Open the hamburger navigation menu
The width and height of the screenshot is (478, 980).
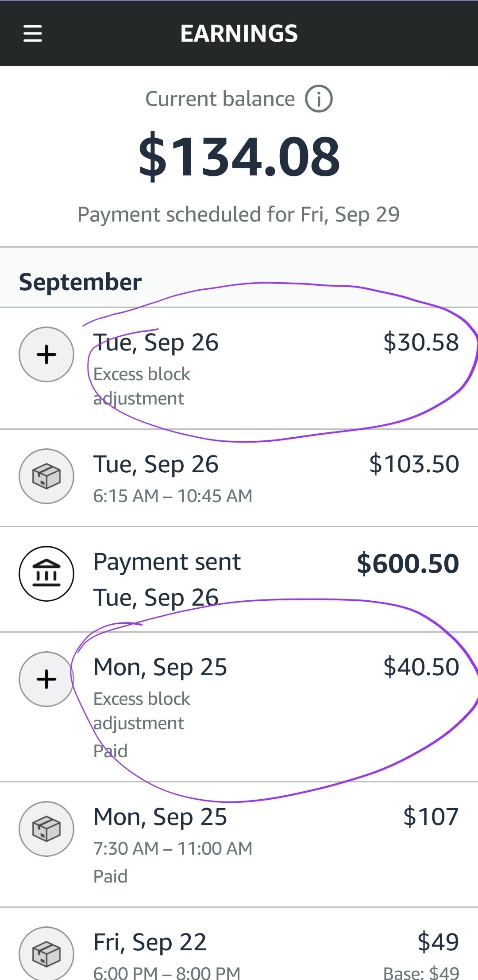point(32,33)
